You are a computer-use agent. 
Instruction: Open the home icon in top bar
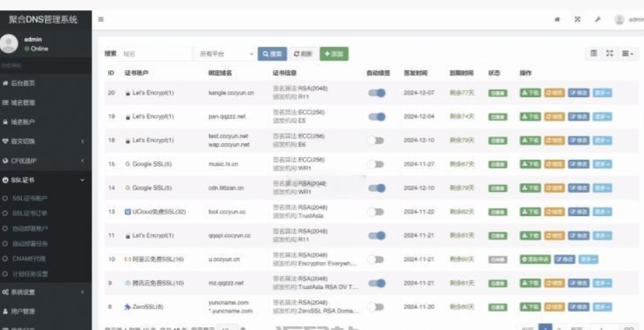pos(557,19)
